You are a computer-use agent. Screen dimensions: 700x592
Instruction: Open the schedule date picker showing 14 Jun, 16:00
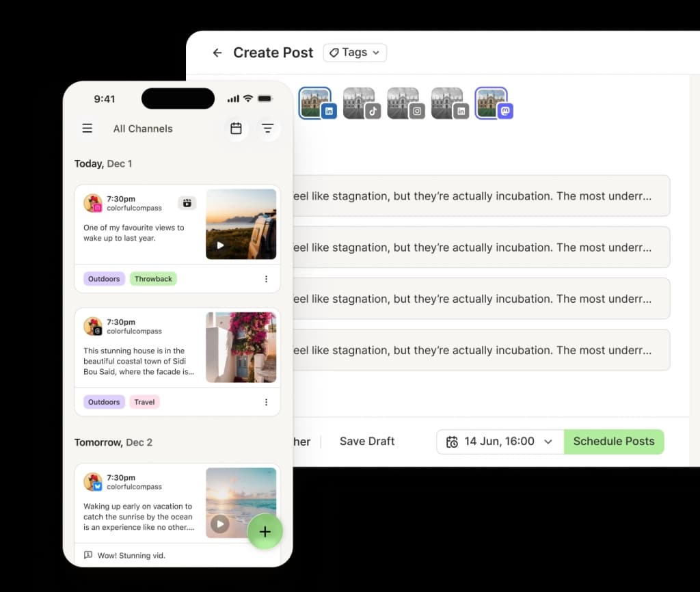[500, 442]
